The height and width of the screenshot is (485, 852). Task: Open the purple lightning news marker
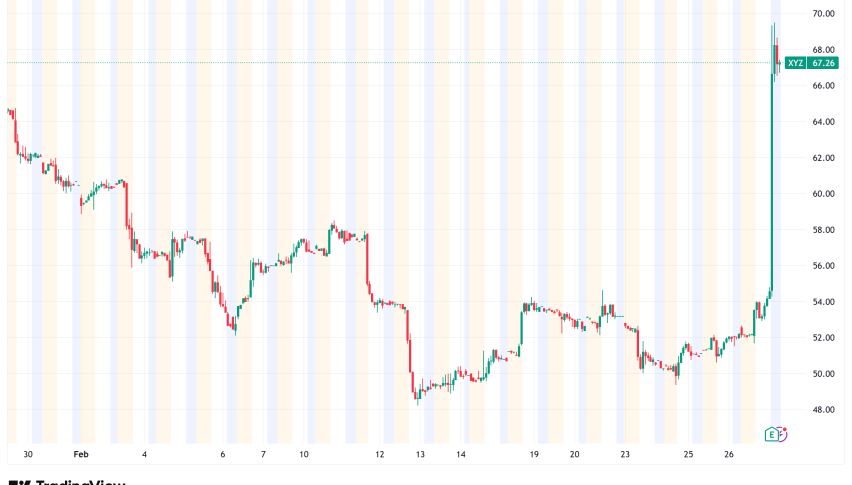783,434
